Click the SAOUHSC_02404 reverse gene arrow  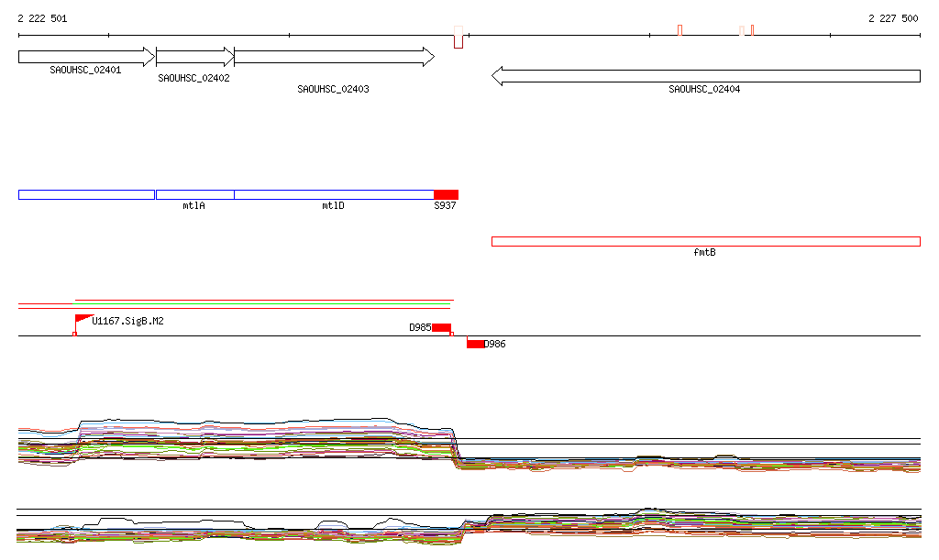[x=706, y=76]
